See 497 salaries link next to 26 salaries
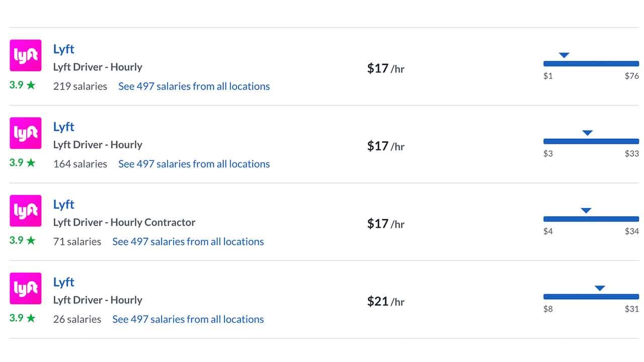644x362 pixels. pos(188,319)
